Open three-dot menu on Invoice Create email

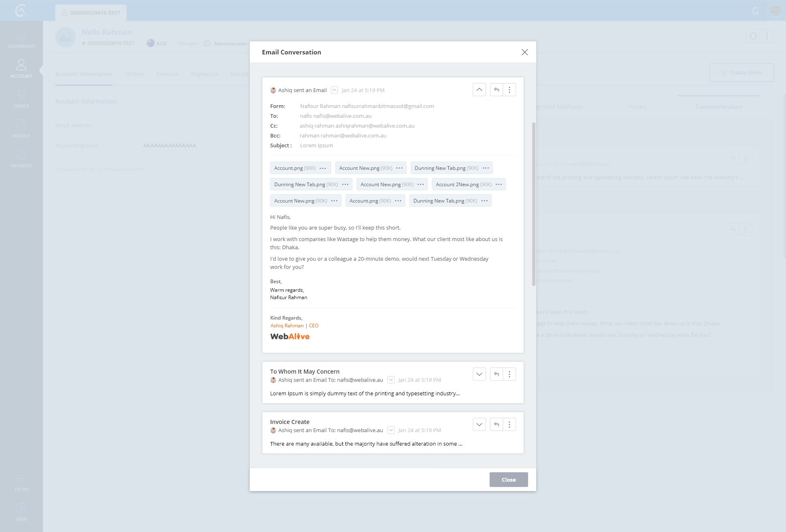tap(509, 424)
